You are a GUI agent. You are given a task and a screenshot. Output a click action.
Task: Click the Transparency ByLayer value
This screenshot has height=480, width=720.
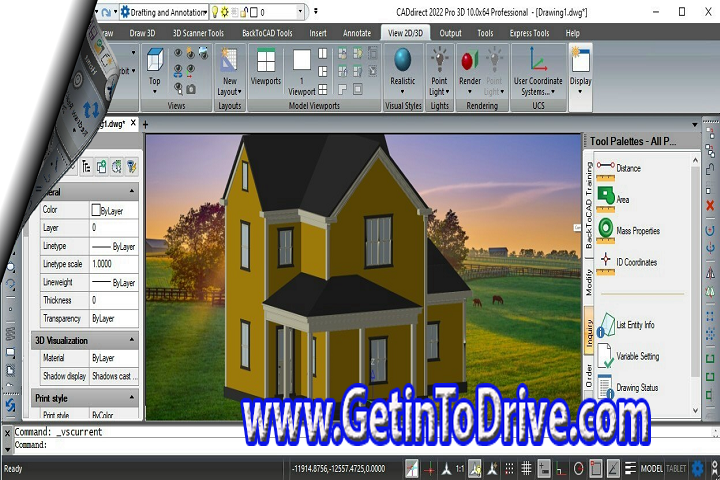pos(113,318)
